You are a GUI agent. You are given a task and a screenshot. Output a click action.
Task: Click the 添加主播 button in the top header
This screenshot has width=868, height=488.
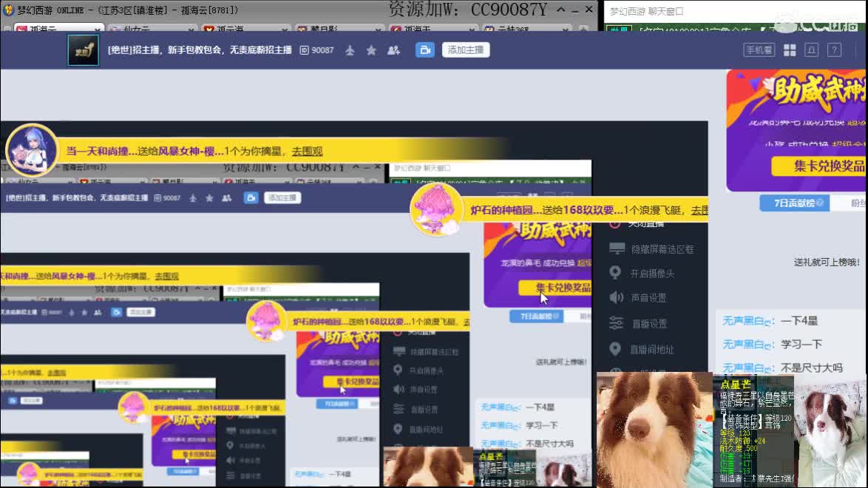point(466,50)
